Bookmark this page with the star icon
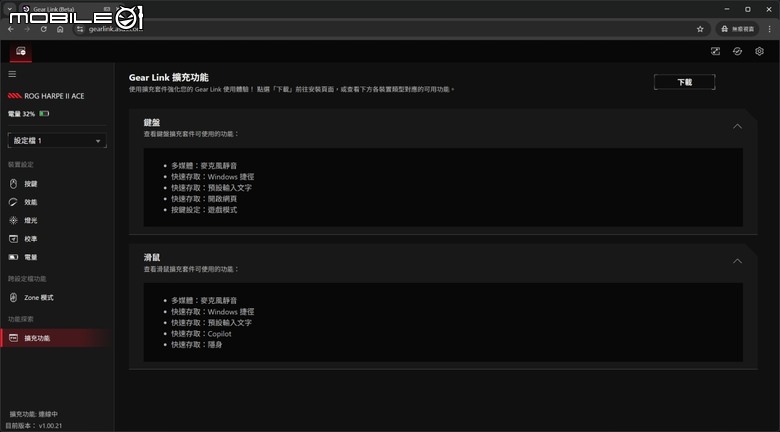The width and height of the screenshot is (780, 432). [700, 29]
